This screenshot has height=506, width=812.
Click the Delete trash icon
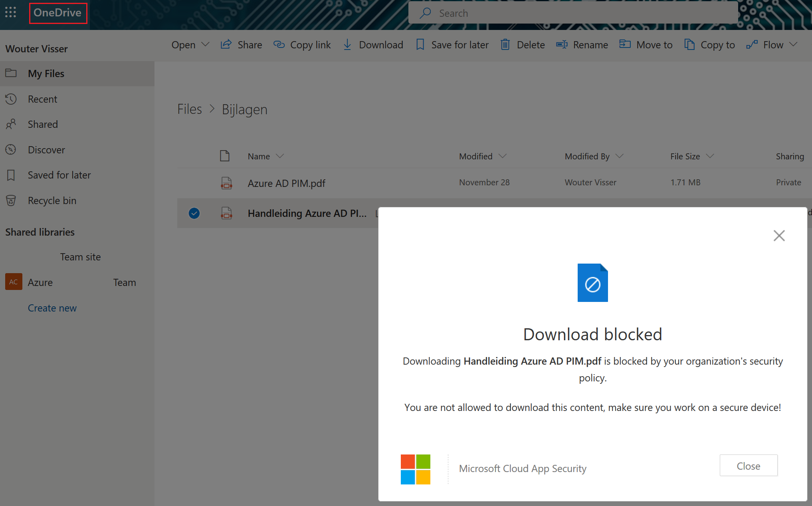coord(505,44)
